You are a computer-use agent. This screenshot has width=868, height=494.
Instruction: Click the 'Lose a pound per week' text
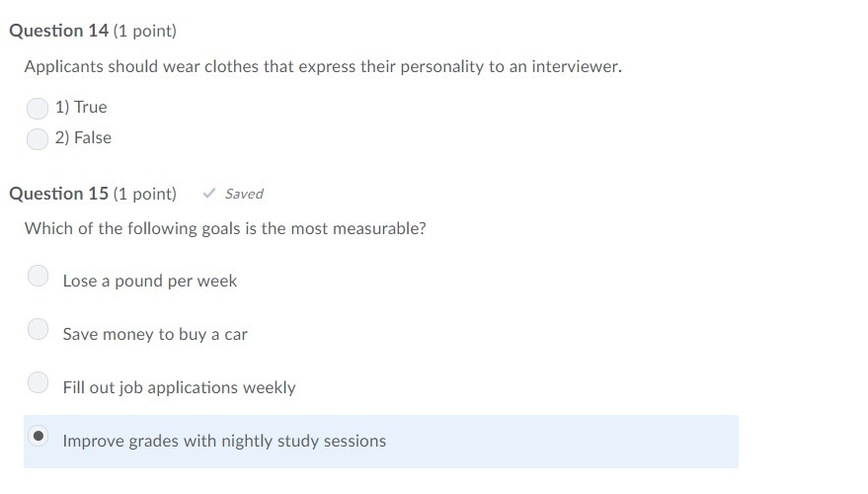(149, 281)
